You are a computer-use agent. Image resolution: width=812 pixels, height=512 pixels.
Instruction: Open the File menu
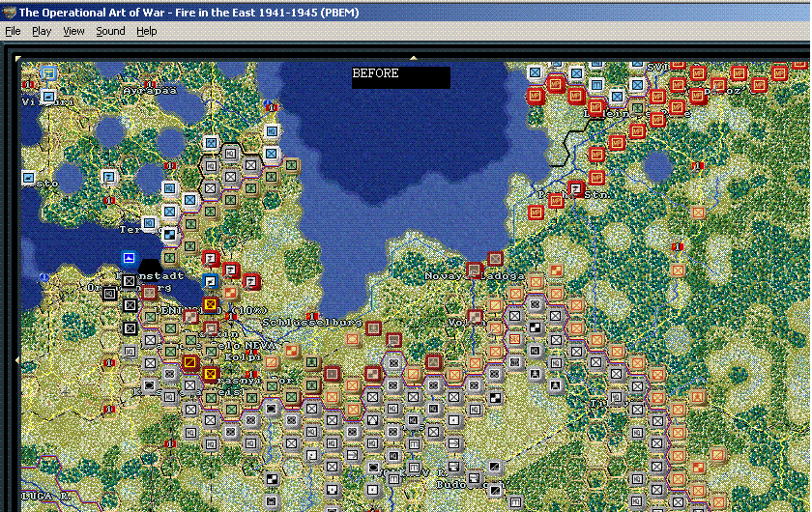pyautogui.click(x=13, y=31)
